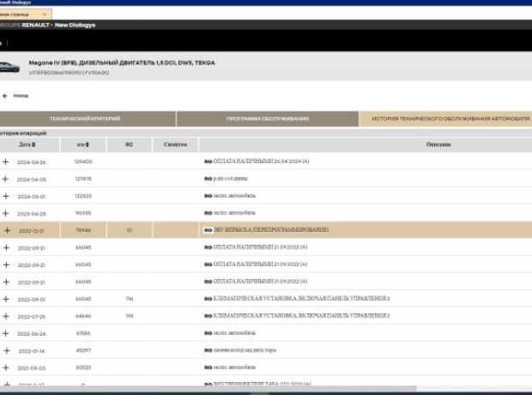
Task: Click the Симптом column header
Action: pos(175,144)
